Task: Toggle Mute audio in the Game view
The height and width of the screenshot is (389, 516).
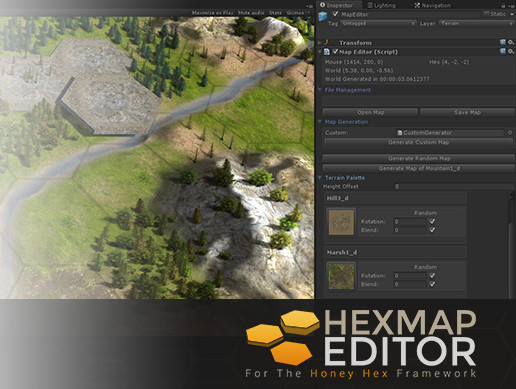Action: point(251,13)
